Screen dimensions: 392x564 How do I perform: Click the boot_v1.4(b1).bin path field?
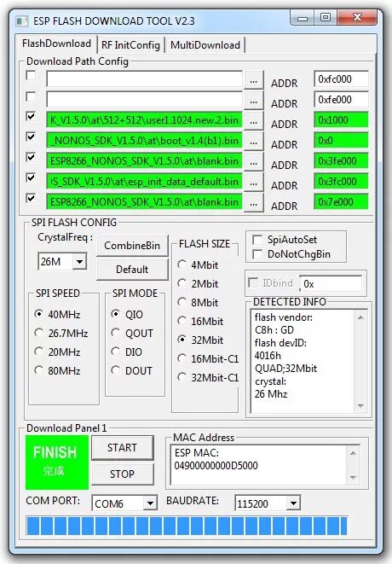[x=144, y=140]
